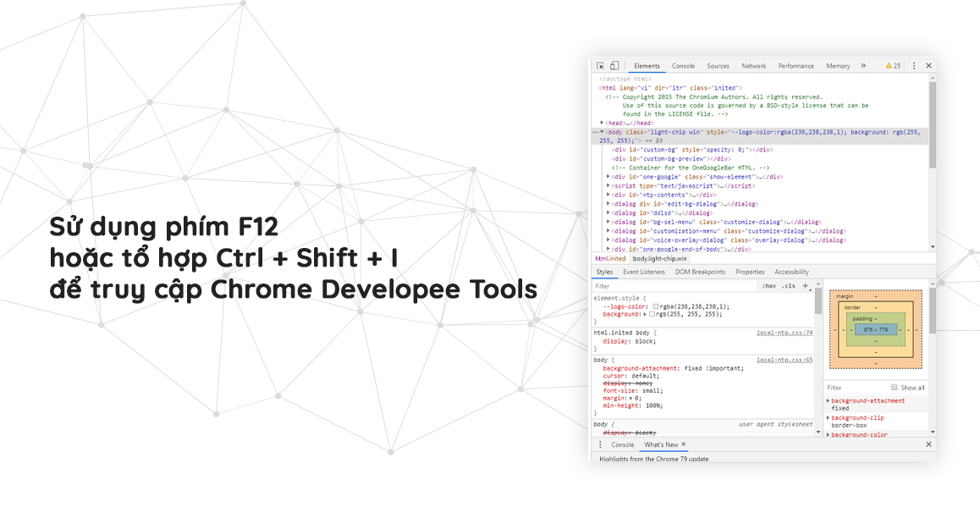Image resolution: width=980 pixels, height=512 pixels.
Task: Expand the dialog bg-sel-menu node
Action: tap(608, 222)
